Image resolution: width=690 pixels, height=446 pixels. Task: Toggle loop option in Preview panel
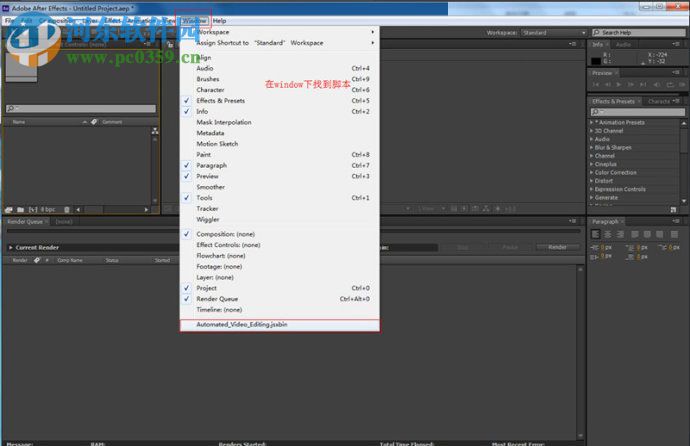[x=670, y=84]
